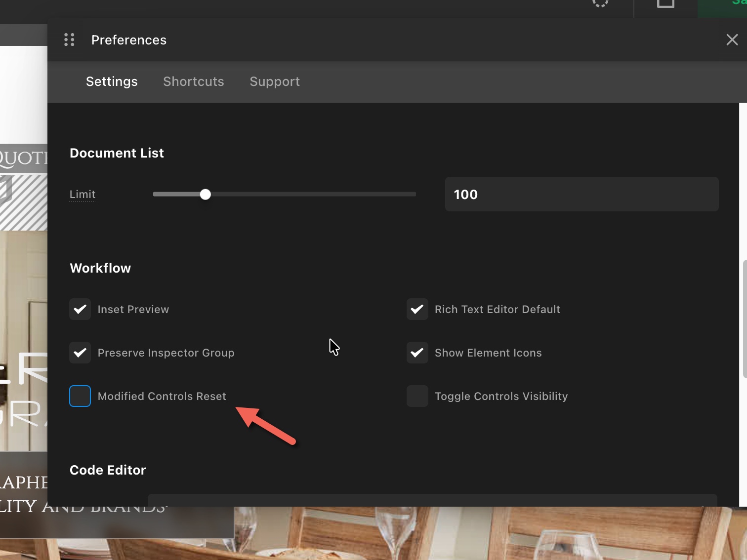The height and width of the screenshot is (560, 747).
Task: Grab the Preferences panel drag handle icon
Action: (70, 40)
